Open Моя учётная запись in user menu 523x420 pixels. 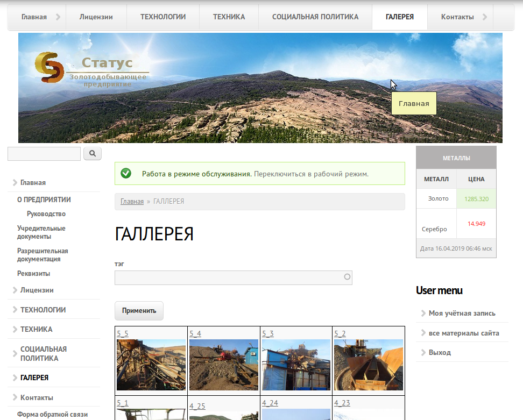pos(462,313)
